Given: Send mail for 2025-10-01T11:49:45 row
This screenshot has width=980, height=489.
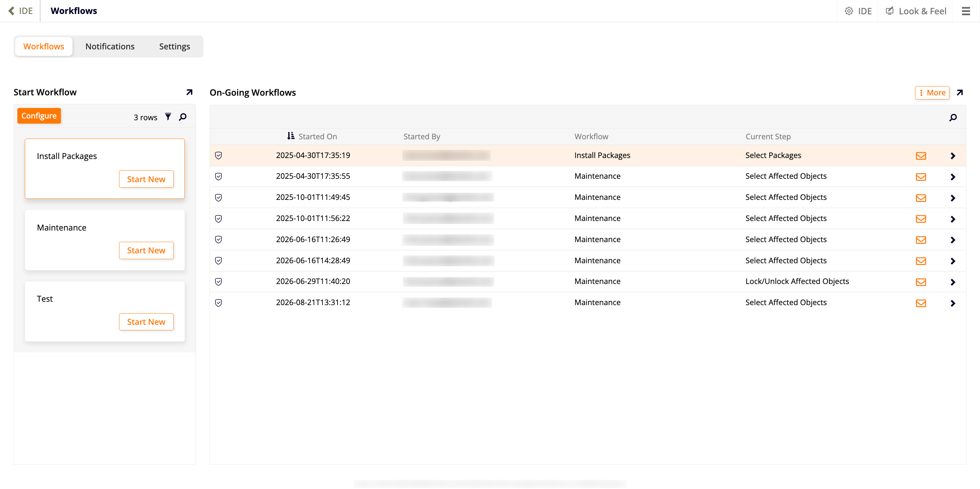Looking at the screenshot, I should coord(921,198).
